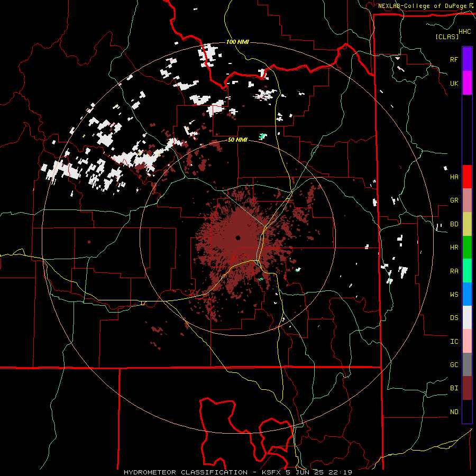This screenshot has height=476, width=476.
Task: Click the ND black legend swatch
Action: click(467, 411)
